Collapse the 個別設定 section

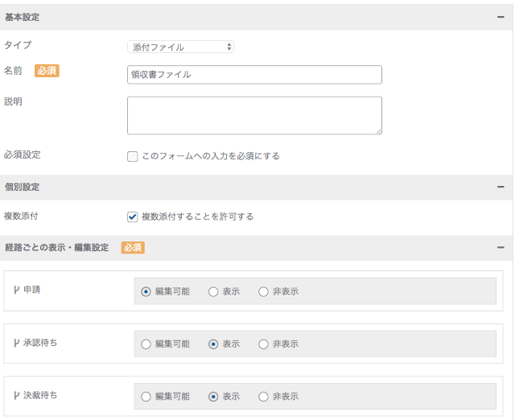point(501,187)
